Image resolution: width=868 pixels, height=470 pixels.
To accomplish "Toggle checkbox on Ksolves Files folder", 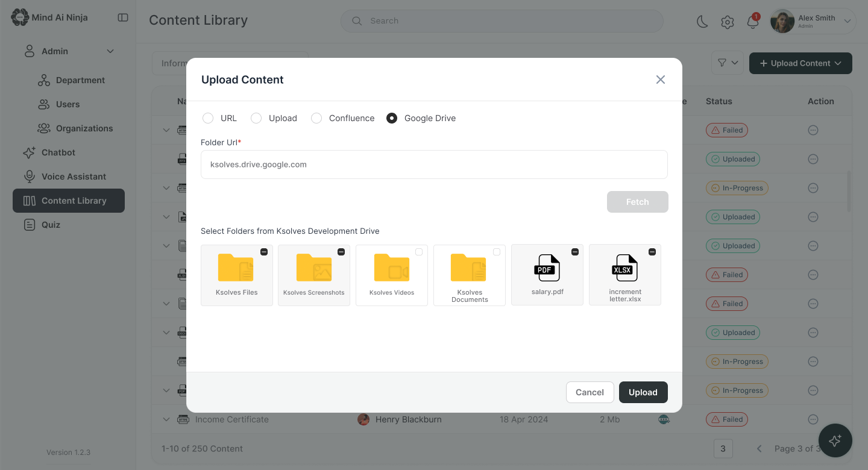I will point(264,252).
